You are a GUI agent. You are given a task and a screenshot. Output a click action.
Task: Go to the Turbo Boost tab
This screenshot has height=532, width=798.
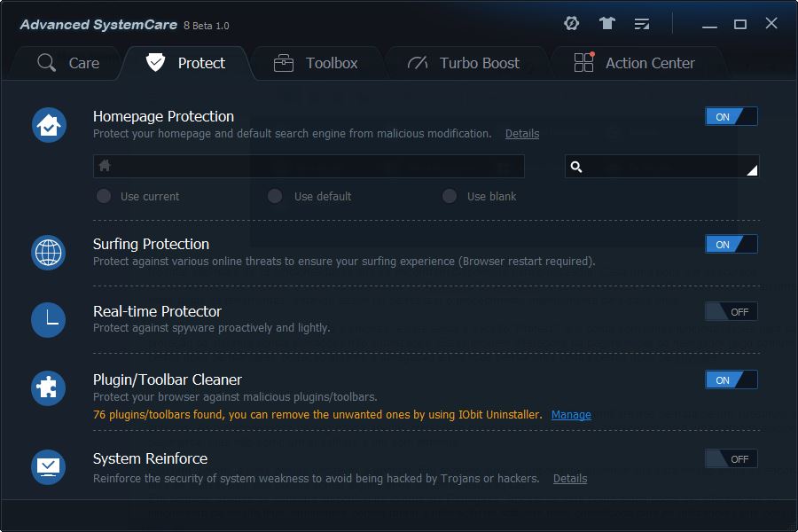point(464,63)
